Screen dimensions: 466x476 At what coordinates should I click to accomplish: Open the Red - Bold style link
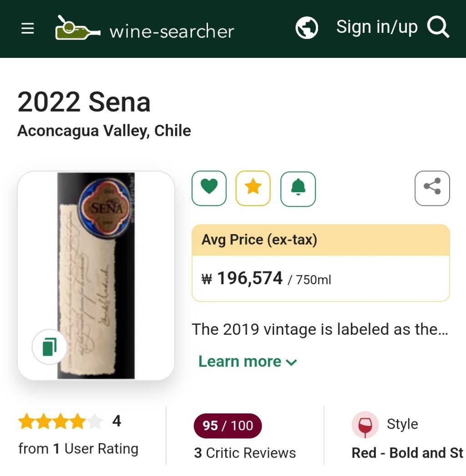(407, 453)
